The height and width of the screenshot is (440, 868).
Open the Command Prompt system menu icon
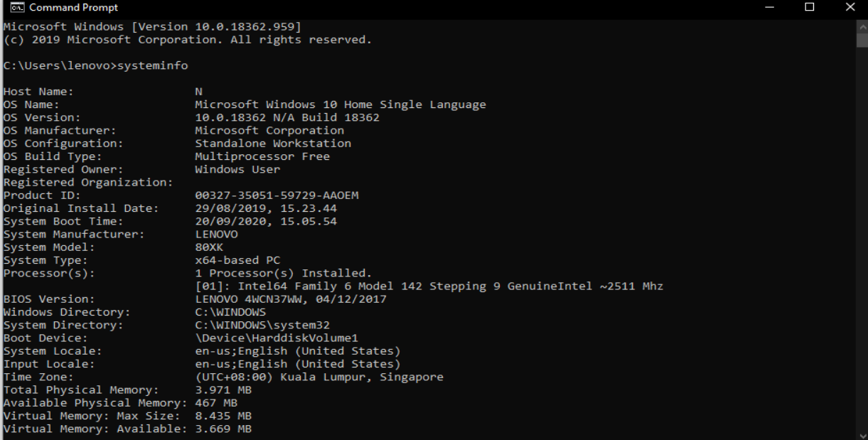click(x=9, y=8)
